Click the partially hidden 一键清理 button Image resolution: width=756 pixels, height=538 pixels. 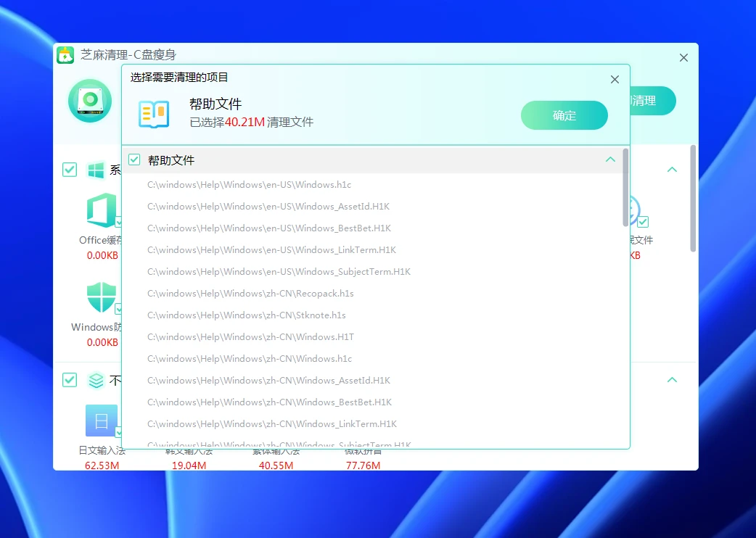(654, 101)
